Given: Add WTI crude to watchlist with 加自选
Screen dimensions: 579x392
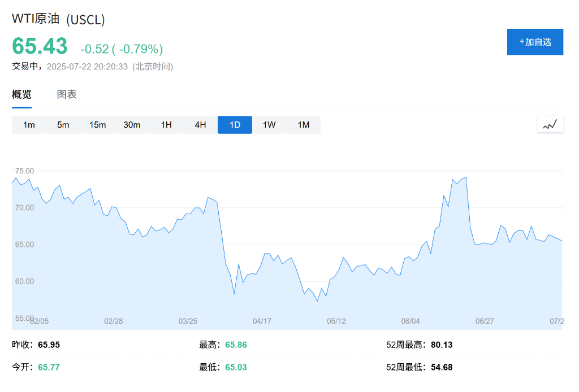Looking at the screenshot, I should point(535,42).
